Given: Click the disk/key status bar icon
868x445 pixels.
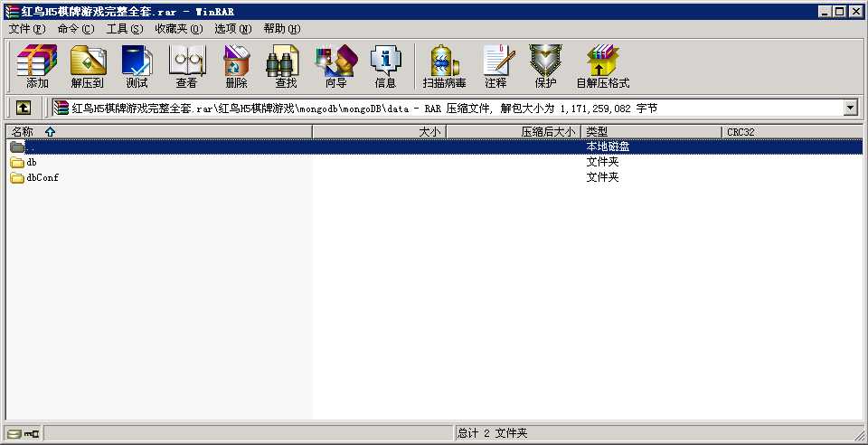Looking at the screenshot, I should [x=23, y=433].
